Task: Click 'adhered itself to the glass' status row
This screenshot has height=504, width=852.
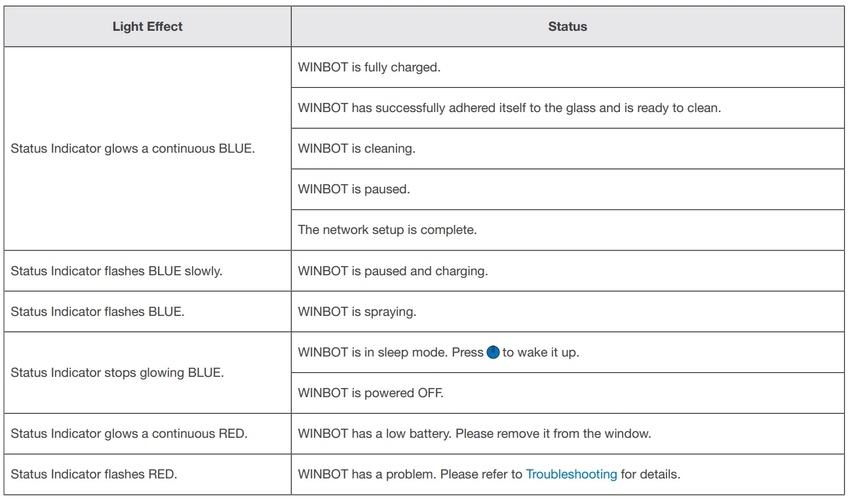Action: click(x=509, y=108)
